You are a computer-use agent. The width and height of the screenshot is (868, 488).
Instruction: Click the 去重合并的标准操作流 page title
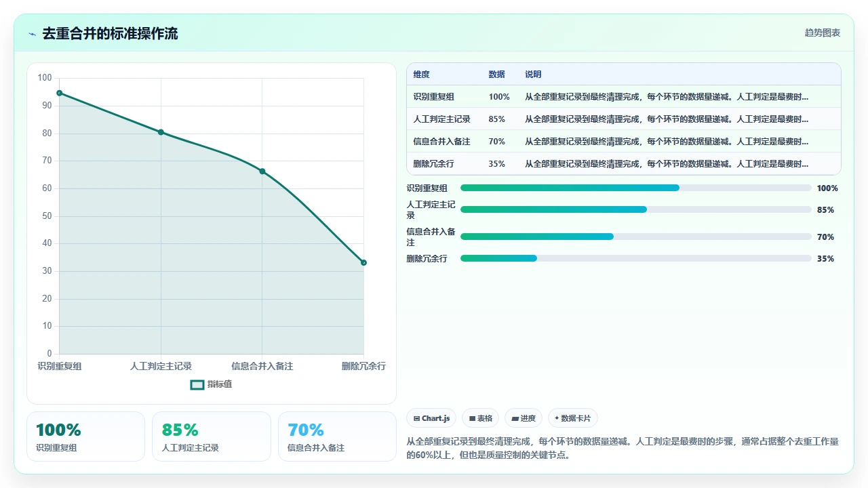(110, 33)
